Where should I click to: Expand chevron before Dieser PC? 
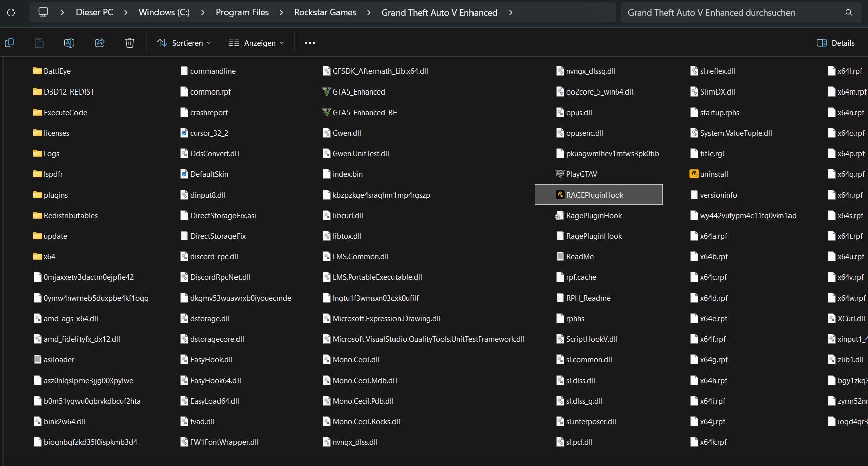(62, 12)
